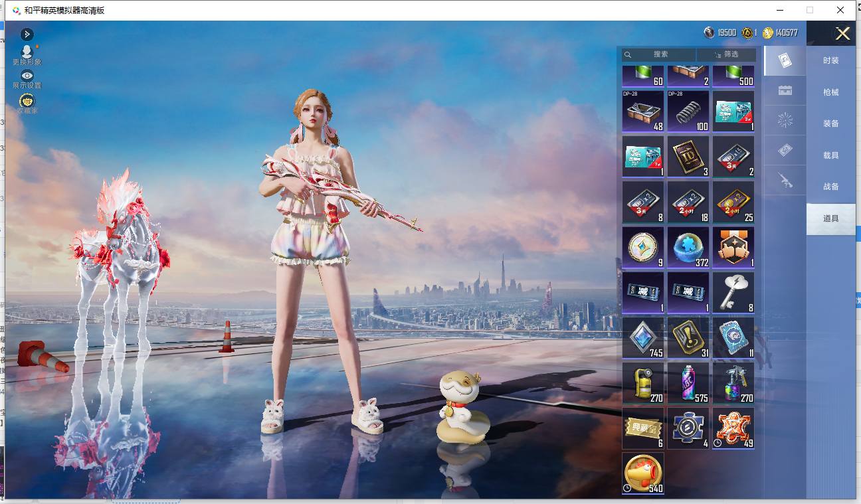Select the rifle sub-category icon

[785, 180]
